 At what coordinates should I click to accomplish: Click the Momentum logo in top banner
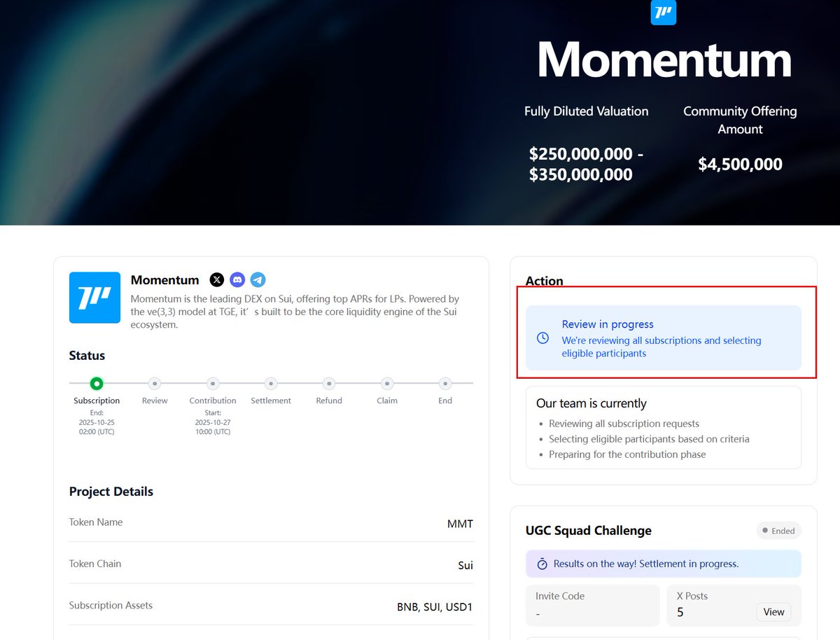tap(663, 13)
